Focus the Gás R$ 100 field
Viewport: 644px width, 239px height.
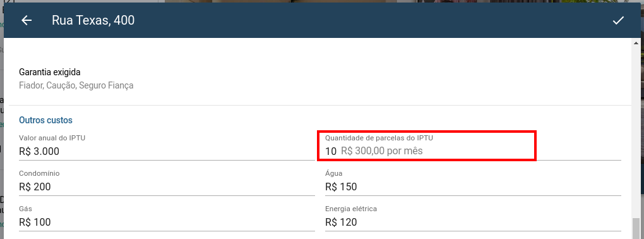coord(167,222)
